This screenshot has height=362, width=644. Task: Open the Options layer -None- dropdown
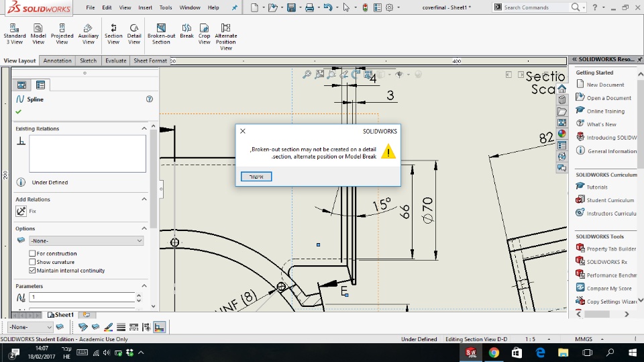pyautogui.click(x=87, y=240)
